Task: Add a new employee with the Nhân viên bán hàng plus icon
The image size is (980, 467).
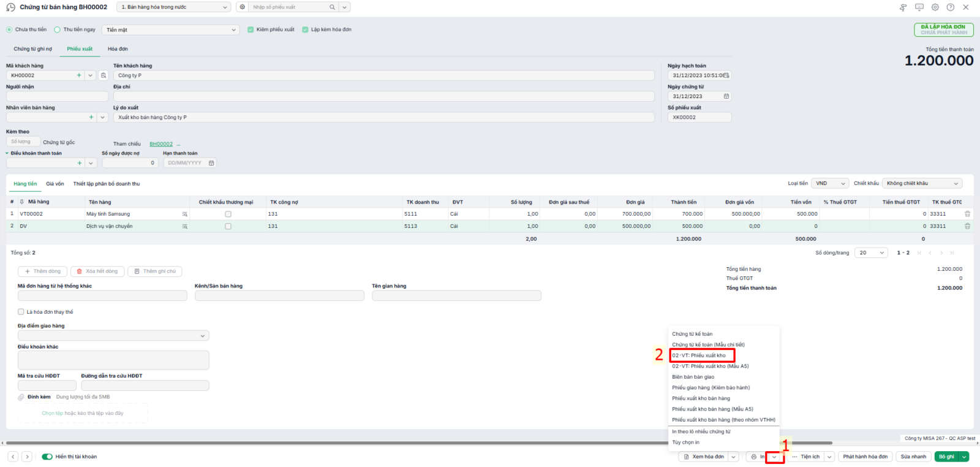Action: [x=91, y=117]
